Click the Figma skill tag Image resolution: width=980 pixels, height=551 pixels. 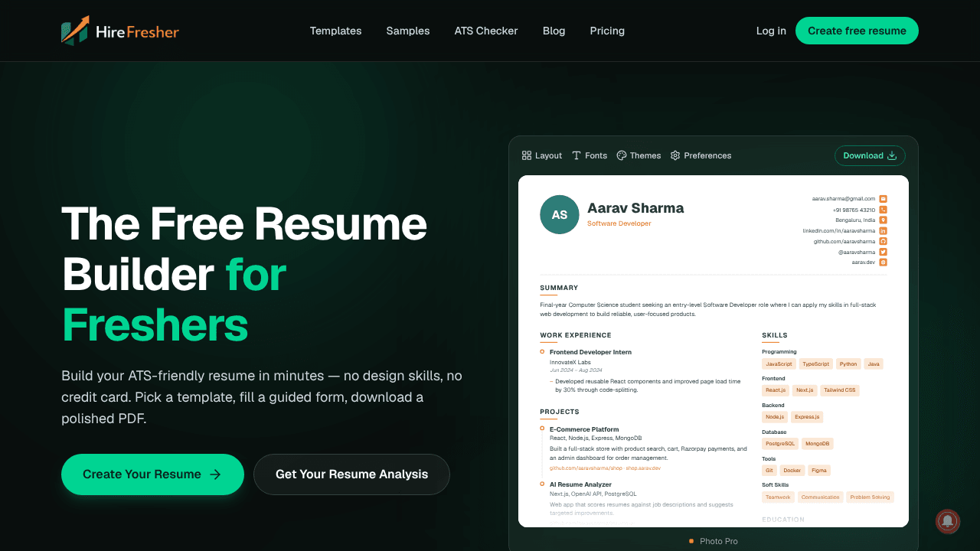[x=819, y=471]
